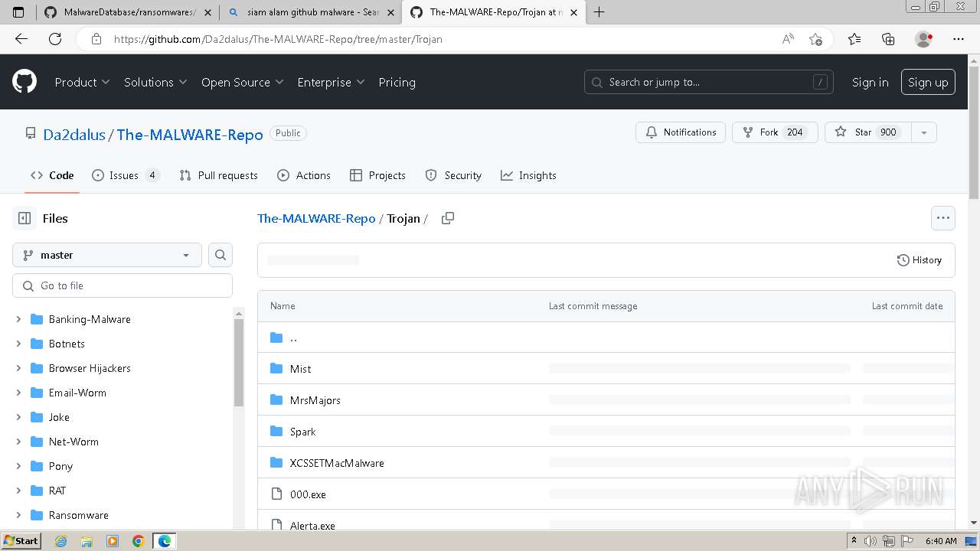Launch Internet Explorer from taskbar

coord(61,541)
